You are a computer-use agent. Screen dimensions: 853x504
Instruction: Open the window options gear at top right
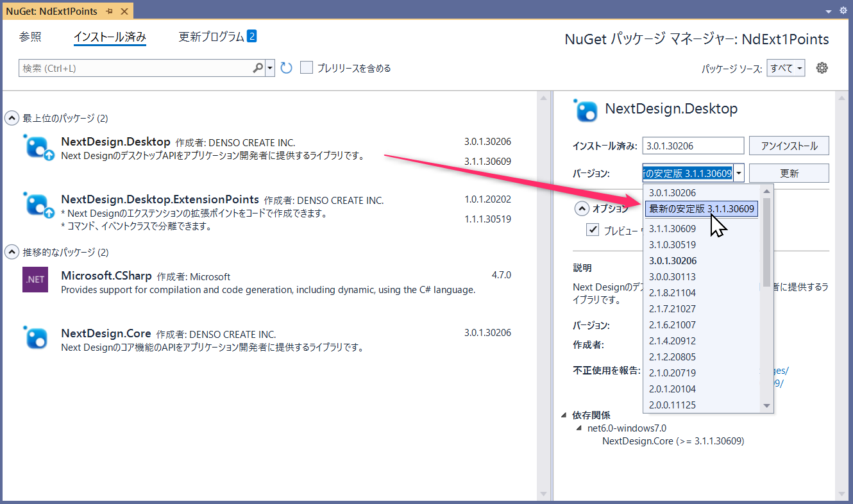click(843, 10)
